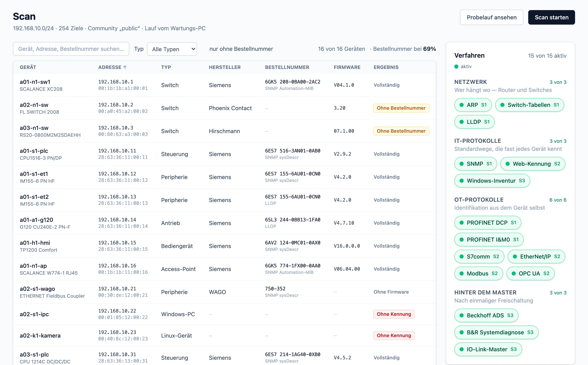Toggle the SNMP procedure chip
The width and height of the screenshot is (588, 365).
(x=475, y=164)
